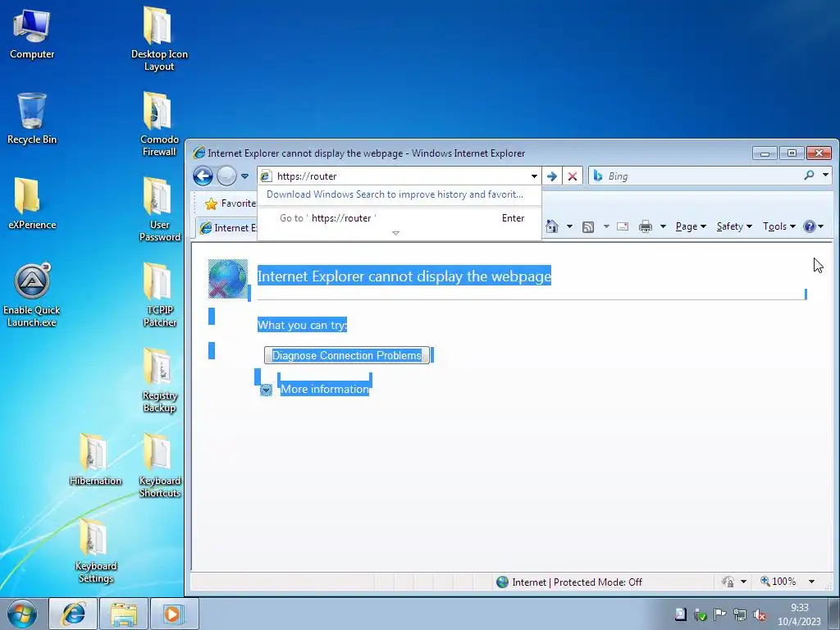This screenshot has height=630, width=840.
Task: Launch Windows Media Player from taskbar
Action: coord(174,614)
